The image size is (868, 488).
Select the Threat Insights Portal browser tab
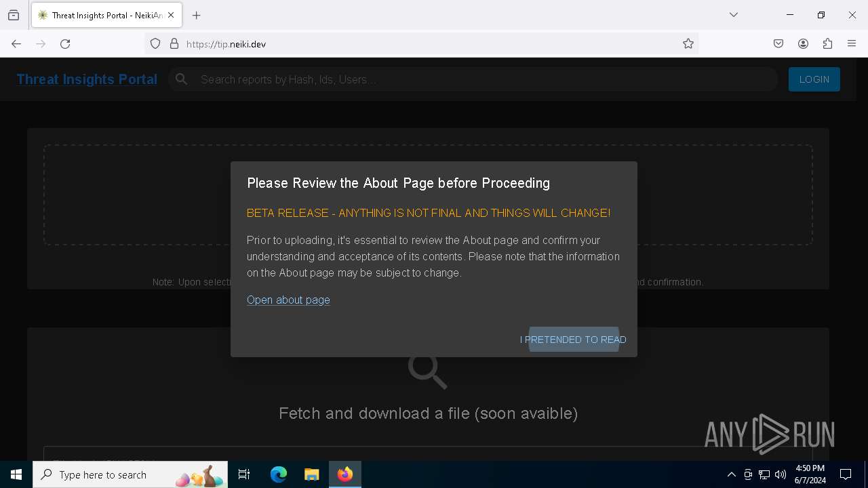(x=106, y=15)
